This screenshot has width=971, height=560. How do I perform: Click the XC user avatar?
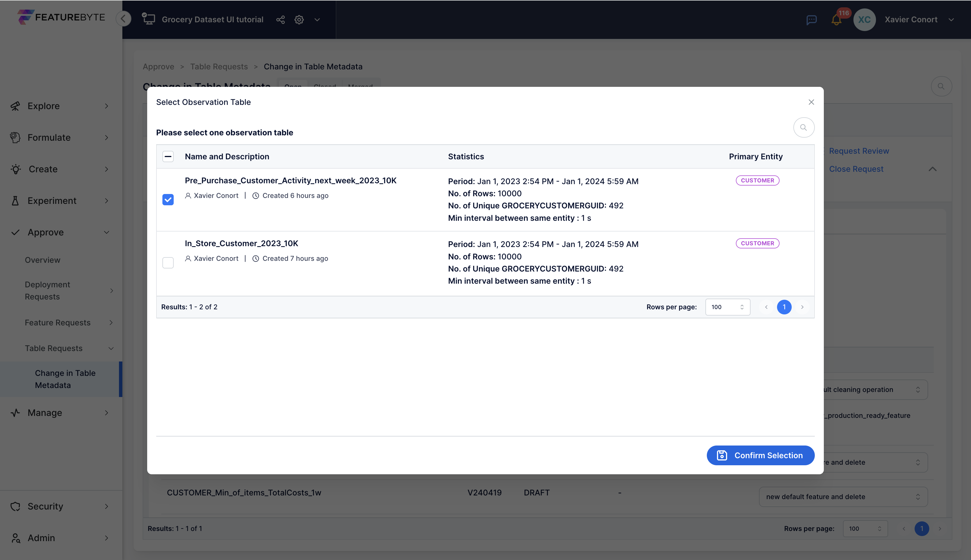pyautogui.click(x=864, y=20)
